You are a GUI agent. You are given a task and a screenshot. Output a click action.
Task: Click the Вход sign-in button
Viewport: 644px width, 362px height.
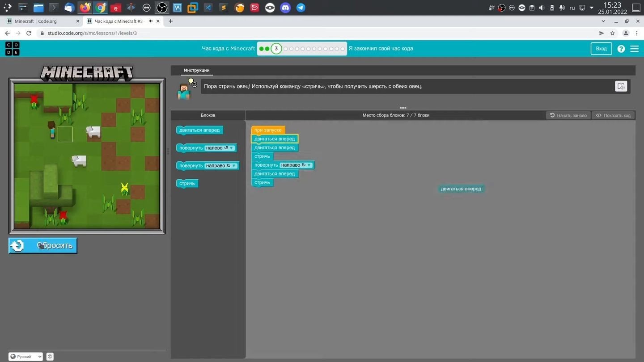pyautogui.click(x=601, y=49)
